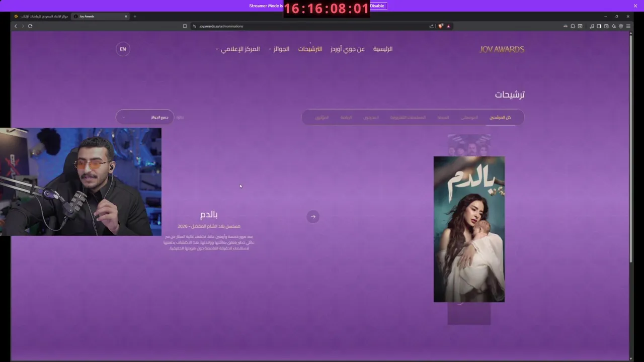Select the المؤثرون category tab
644x362 pixels.
[x=322, y=118]
